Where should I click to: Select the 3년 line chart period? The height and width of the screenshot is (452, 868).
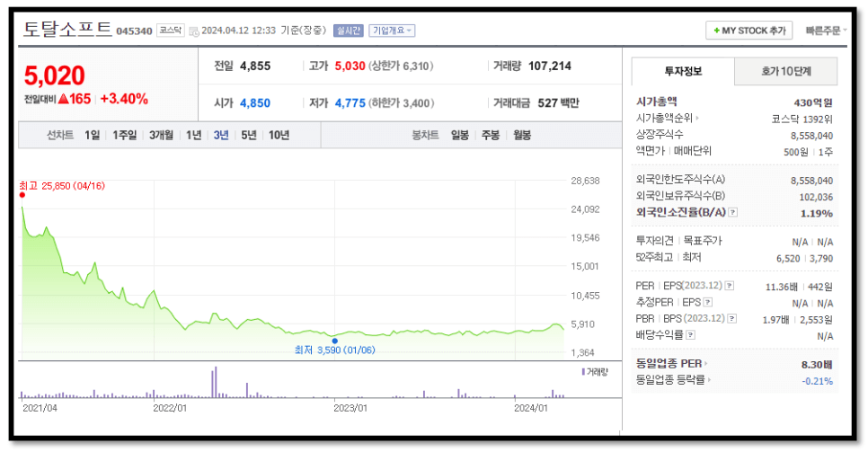coord(221,135)
